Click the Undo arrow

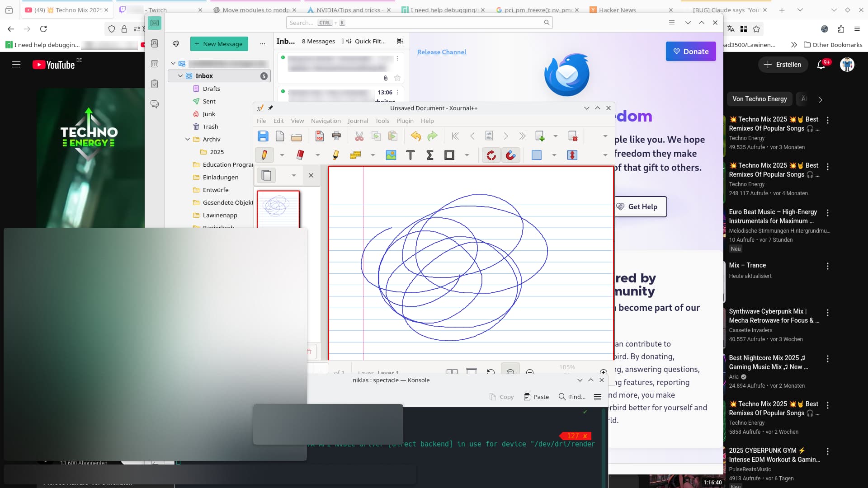[415, 136]
